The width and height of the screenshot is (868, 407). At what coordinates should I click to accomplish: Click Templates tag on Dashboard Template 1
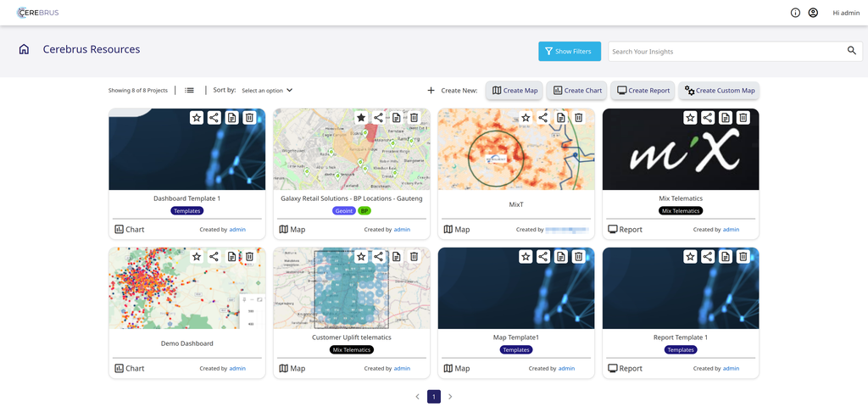click(x=187, y=211)
